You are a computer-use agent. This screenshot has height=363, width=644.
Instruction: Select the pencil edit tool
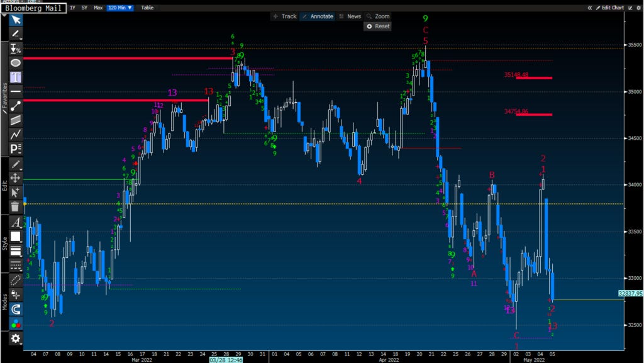point(16,164)
